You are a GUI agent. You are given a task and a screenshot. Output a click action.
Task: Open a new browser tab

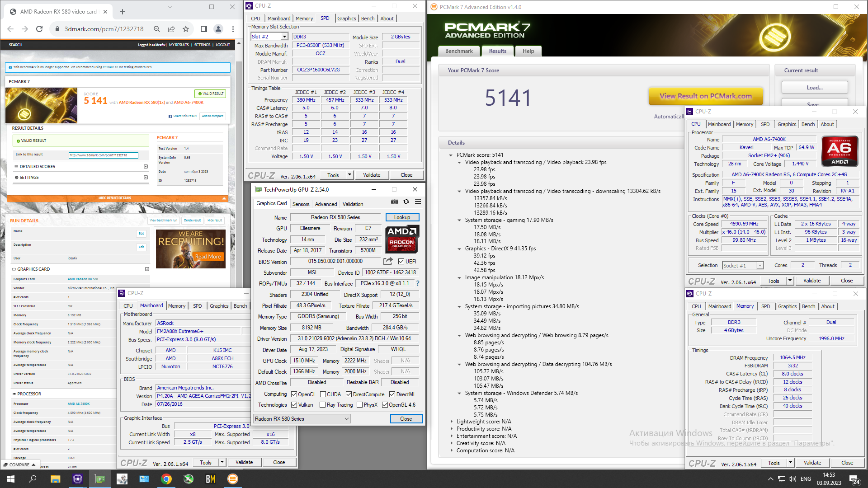tap(123, 12)
